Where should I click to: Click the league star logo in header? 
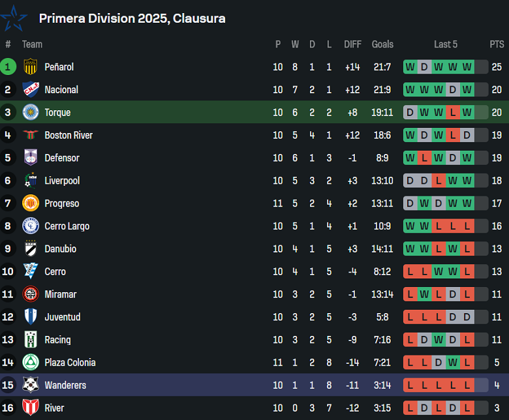click(x=14, y=18)
